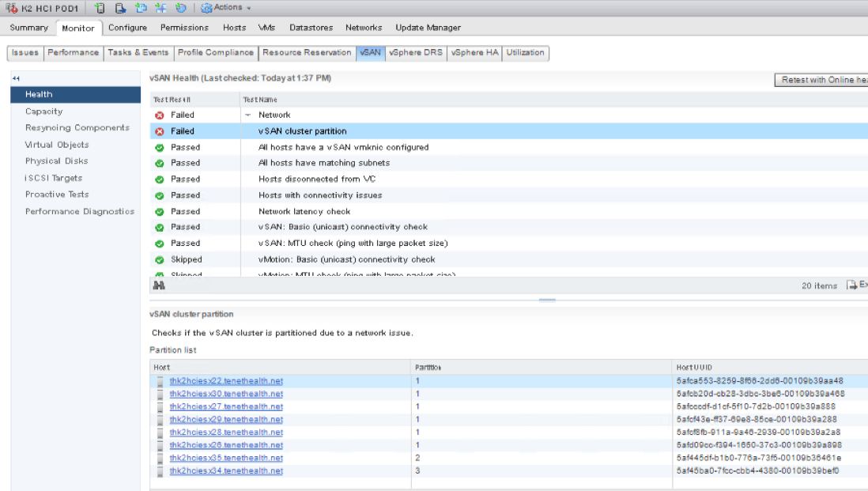Open the Hosts tab
868x491 pixels.
(234, 28)
